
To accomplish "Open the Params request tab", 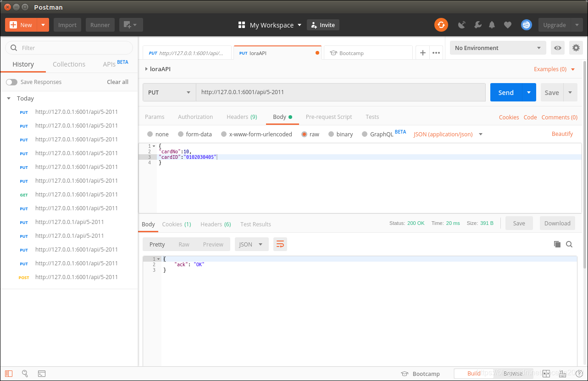I will [155, 117].
